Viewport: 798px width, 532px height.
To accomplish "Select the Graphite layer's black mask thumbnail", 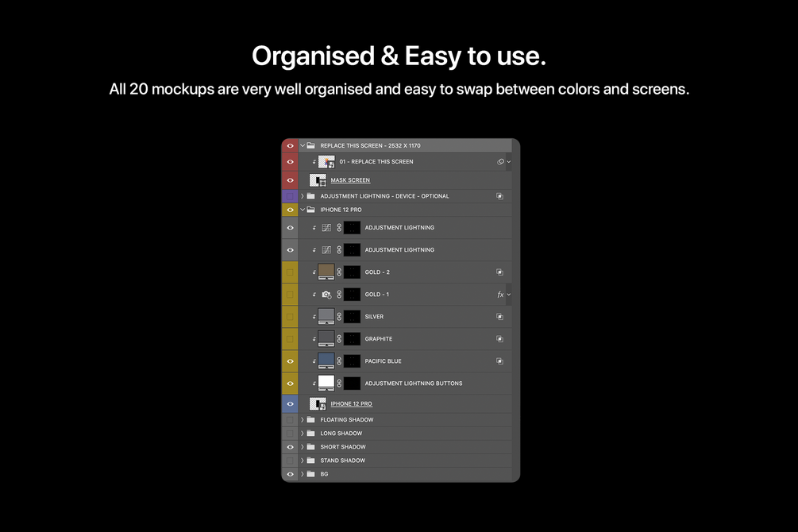I will tap(352, 339).
